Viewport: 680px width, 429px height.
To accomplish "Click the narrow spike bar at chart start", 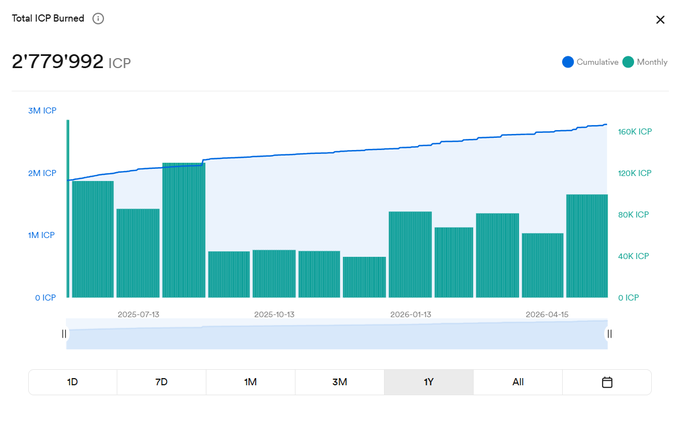I will point(68,209).
